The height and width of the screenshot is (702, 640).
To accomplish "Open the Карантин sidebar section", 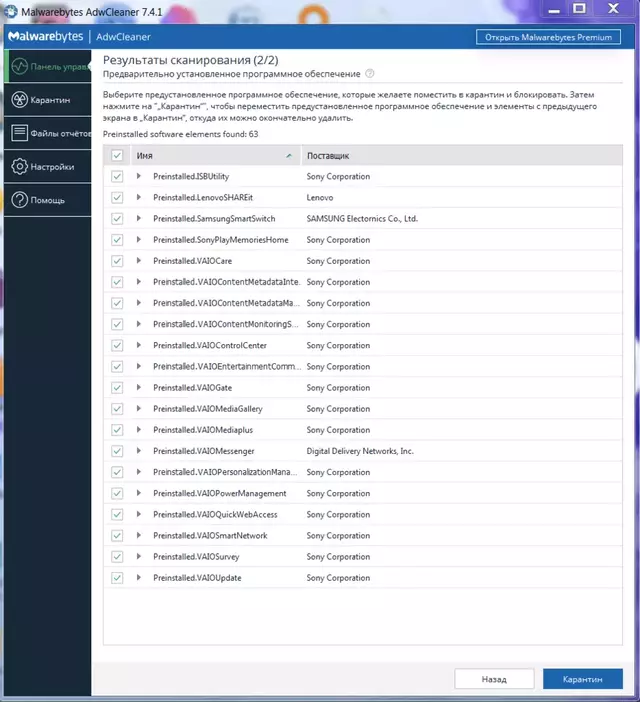I will point(48,99).
